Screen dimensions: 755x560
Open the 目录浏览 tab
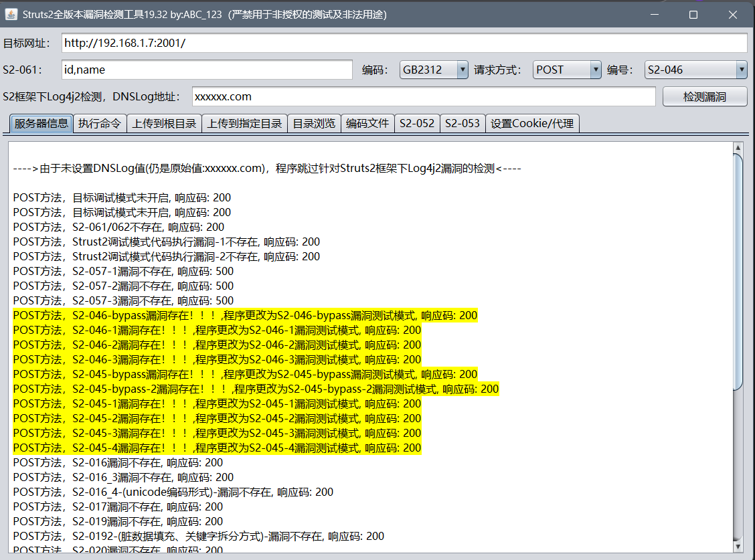[314, 124]
